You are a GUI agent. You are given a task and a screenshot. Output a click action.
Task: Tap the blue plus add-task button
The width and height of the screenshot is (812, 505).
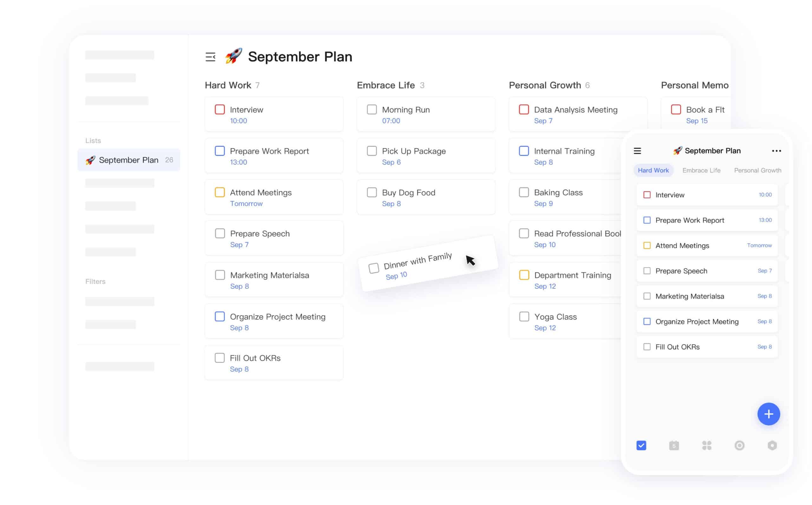tap(768, 414)
